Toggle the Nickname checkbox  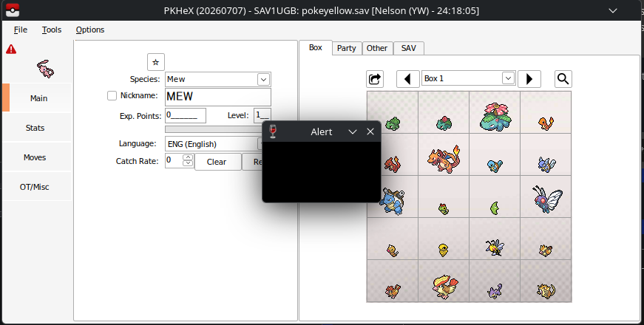(x=112, y=95)
